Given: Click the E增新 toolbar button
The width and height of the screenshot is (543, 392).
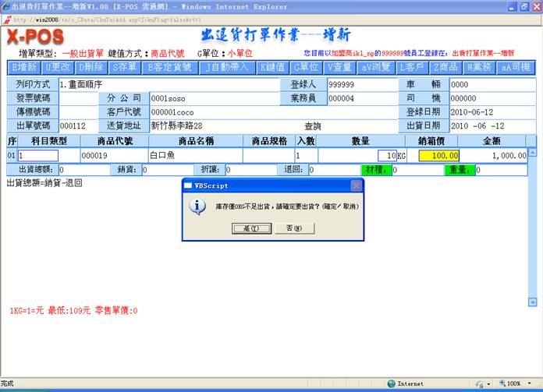Looking at the screenshot, I should pyautogui.click(x=23, y=68).
